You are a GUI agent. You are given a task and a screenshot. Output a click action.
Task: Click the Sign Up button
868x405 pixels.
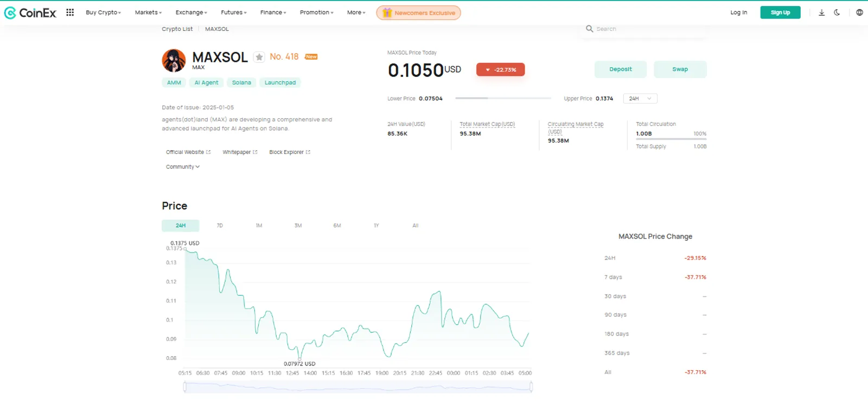780,12
